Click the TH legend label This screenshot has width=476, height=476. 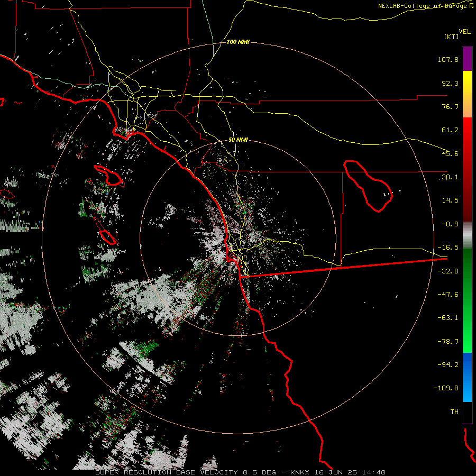coord(454,411)
